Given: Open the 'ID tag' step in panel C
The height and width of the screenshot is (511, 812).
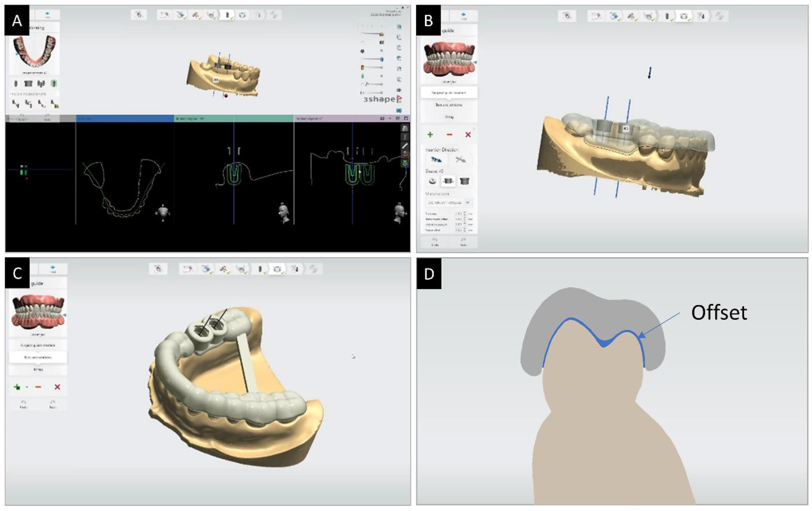Looking at the screenshot, I should point(38,369).
